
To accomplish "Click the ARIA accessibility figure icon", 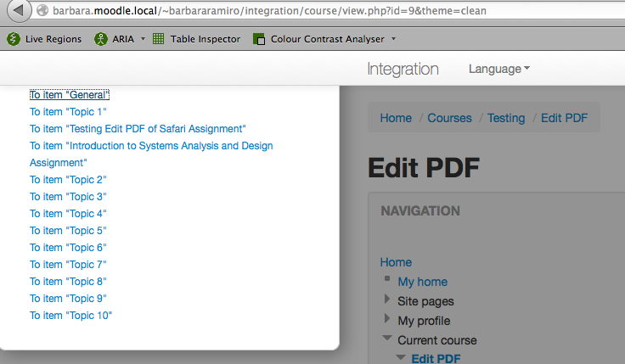I will point(100,39).
